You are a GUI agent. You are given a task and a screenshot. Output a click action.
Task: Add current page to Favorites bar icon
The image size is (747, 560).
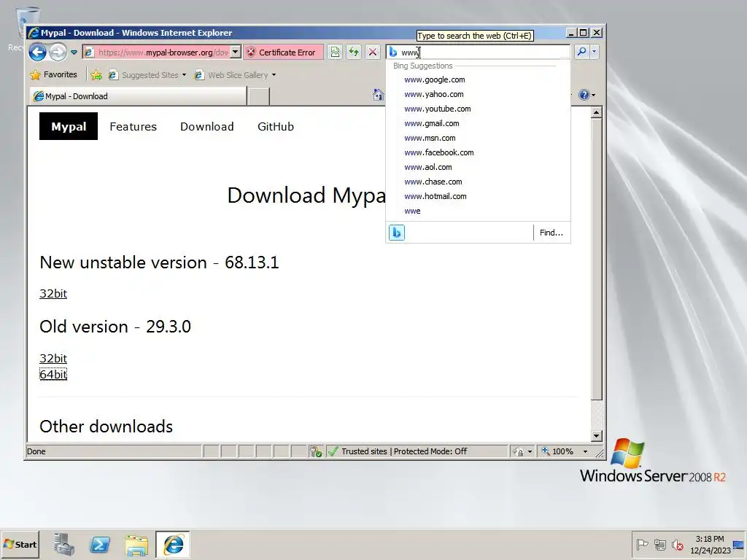tap(96, 75)
